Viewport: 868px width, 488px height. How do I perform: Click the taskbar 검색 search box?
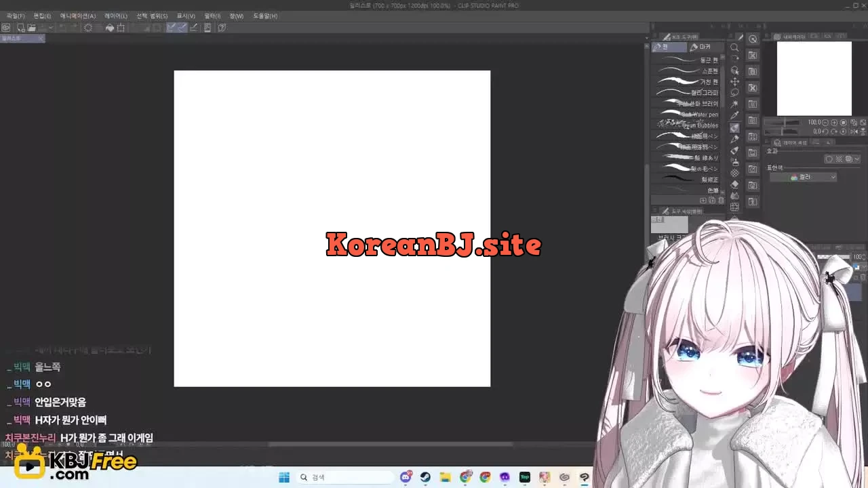pos(346,477)
